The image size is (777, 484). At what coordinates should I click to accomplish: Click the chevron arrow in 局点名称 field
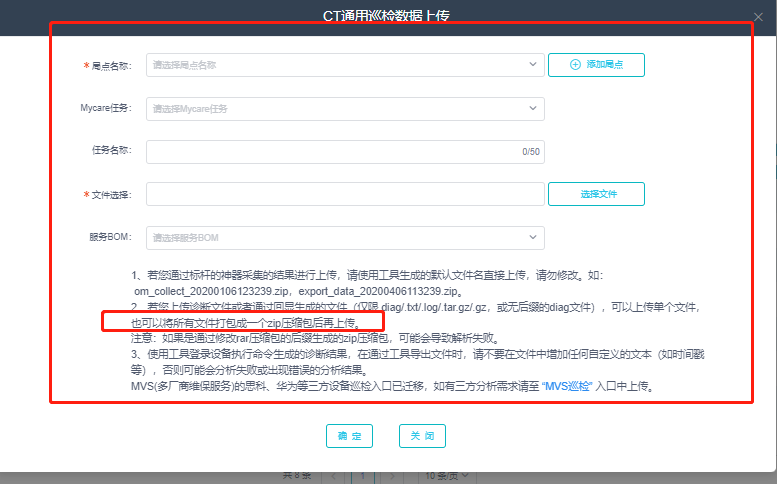[533, 64]
